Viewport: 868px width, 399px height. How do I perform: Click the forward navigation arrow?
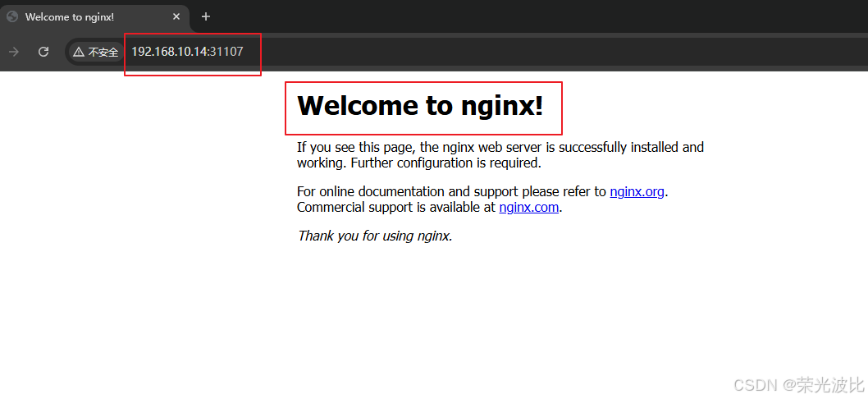pos(15,52)
